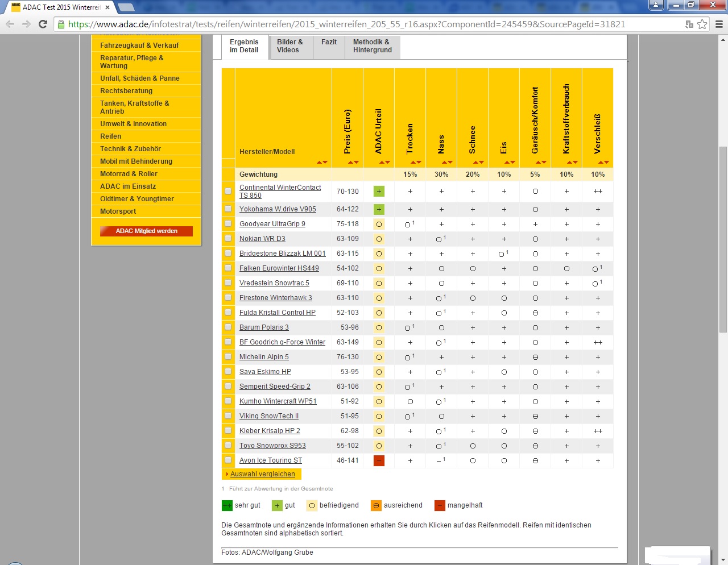
Task: Open a new browser tab
Action: (126, 7)
